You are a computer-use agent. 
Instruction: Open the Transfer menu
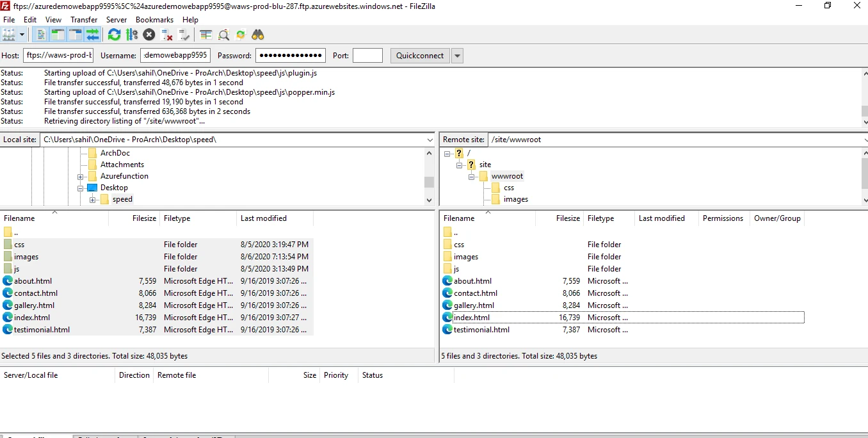click(x=83, y=19)
